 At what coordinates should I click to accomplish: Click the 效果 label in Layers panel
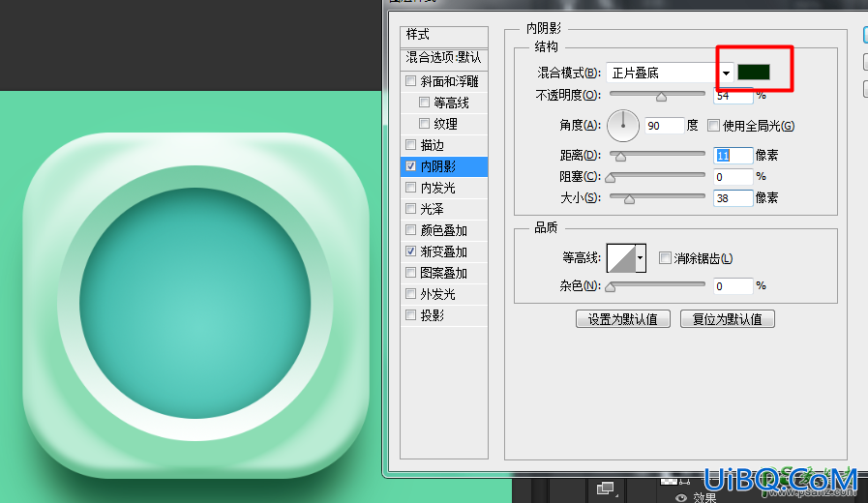coord(705,498)
